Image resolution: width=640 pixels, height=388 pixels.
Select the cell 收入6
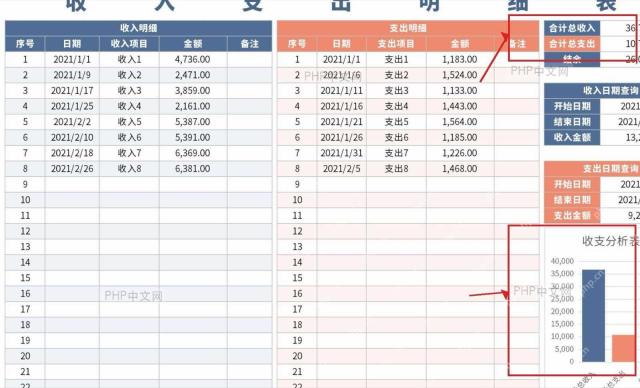(x=129, y=137)
